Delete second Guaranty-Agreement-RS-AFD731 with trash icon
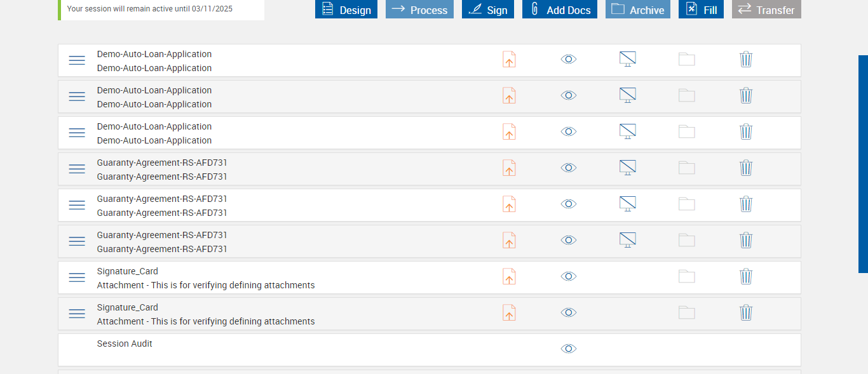 click(746, 204)
